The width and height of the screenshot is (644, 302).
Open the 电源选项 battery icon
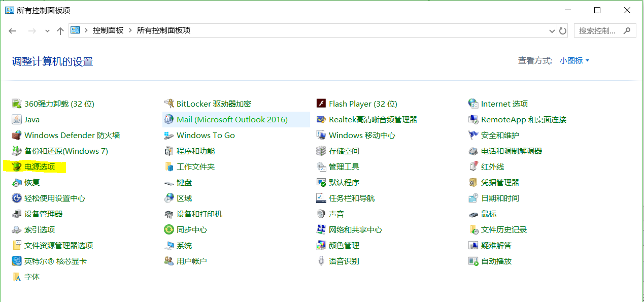pos(17,166)
